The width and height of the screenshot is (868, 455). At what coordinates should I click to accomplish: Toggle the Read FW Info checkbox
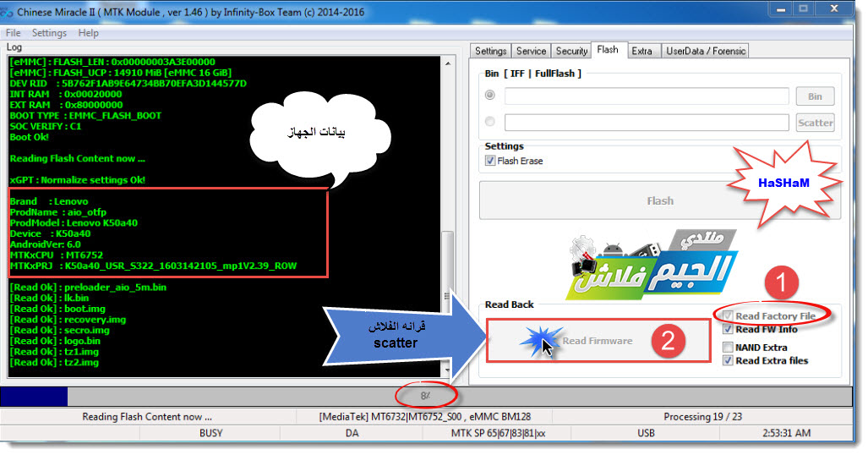pos(728,329)
